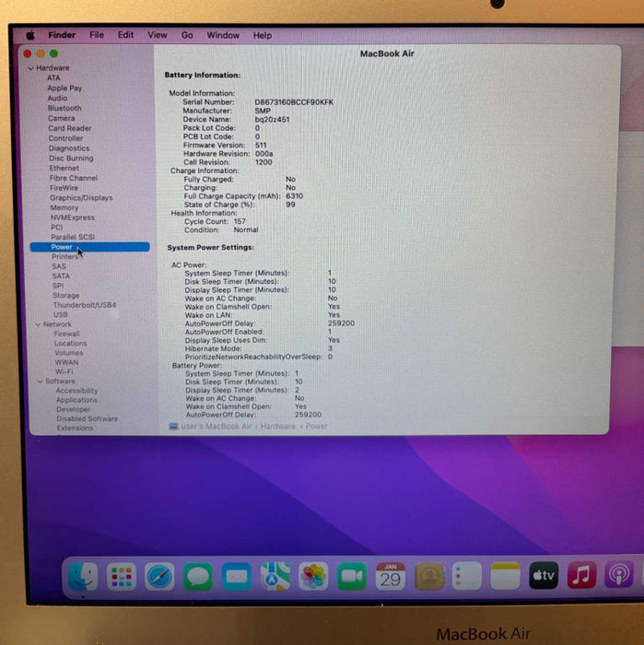Open the File menu
The image size is (644, 645).
97,35
